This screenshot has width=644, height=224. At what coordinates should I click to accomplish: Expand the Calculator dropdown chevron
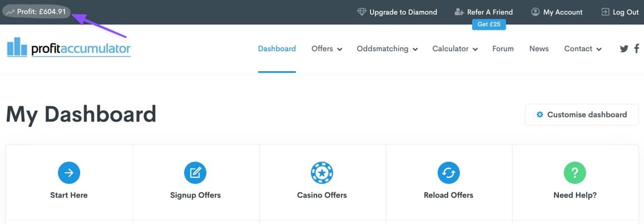pos(475,49)
